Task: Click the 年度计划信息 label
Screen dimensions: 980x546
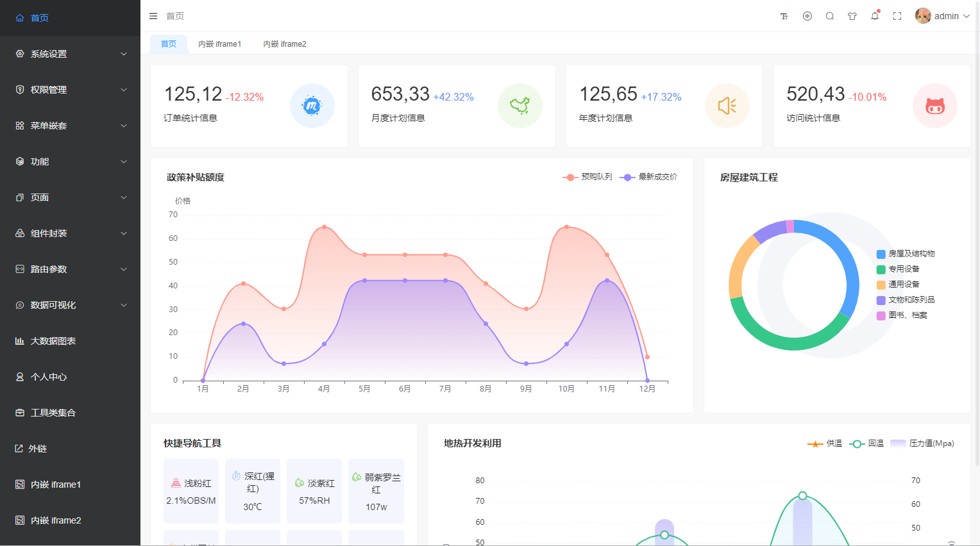Action: [x=606, y=118]
